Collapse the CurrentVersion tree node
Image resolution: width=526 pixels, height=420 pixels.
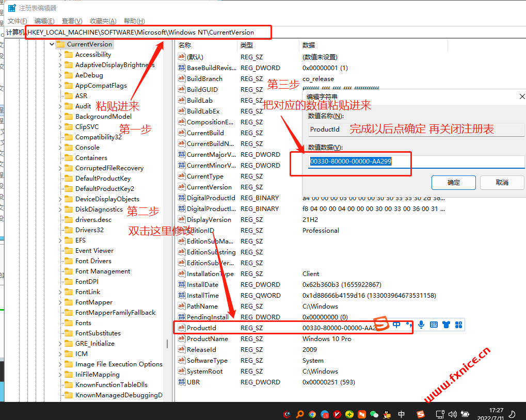tap(52, 44)
